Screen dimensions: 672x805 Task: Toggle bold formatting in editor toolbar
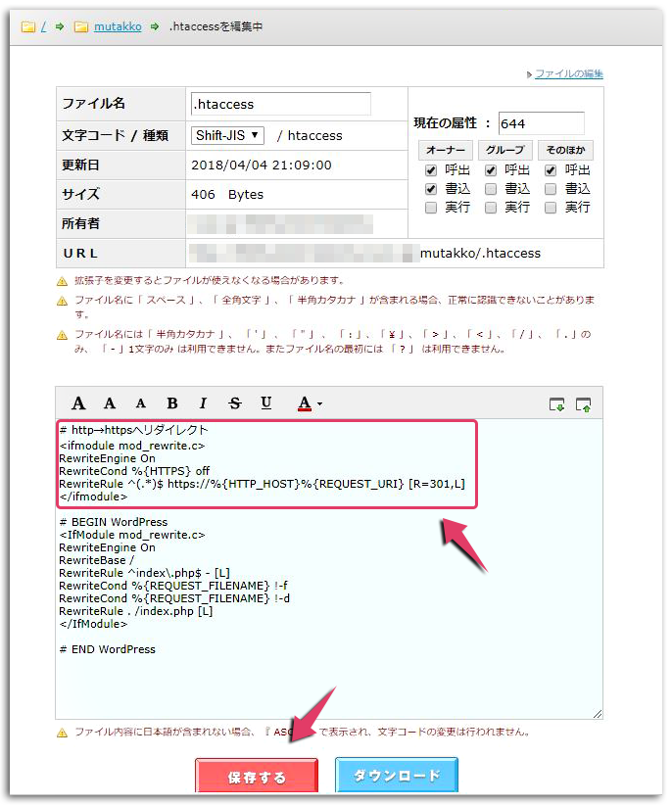172,403
